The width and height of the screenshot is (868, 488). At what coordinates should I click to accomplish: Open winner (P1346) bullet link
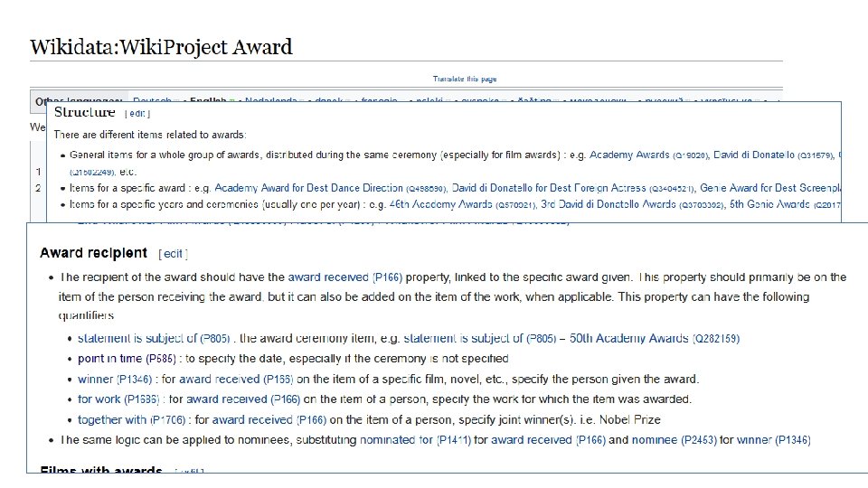(x=115, y=379)
